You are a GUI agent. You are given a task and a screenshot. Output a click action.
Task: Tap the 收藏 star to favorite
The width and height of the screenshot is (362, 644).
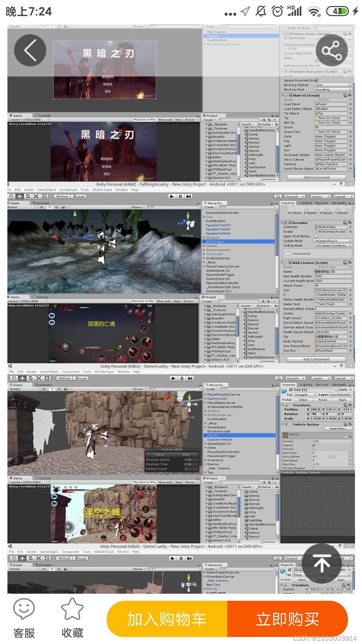72,619
